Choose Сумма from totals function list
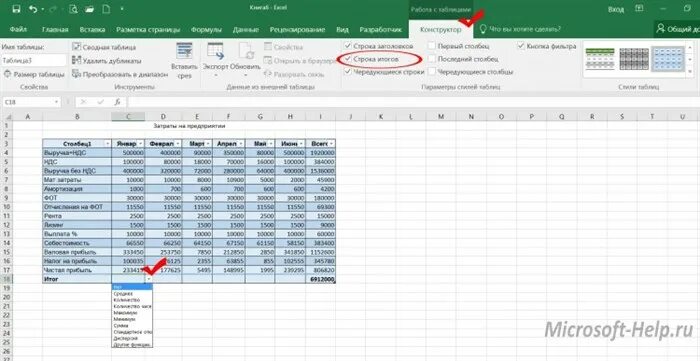Image resolution: width=700 pixels, height=361 pixels. point(132,326)
